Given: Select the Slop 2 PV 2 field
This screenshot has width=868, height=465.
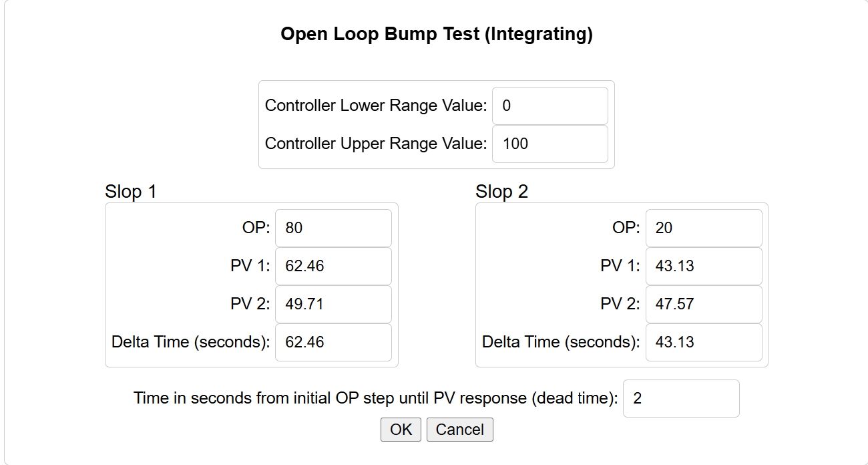Looking at the screenshot, I should [x=703, y=304].
